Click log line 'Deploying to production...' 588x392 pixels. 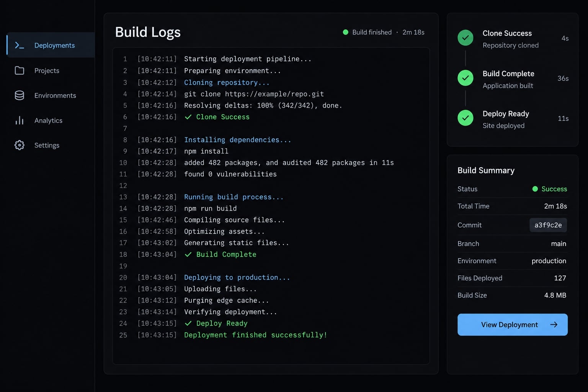(x=237, y=278)
